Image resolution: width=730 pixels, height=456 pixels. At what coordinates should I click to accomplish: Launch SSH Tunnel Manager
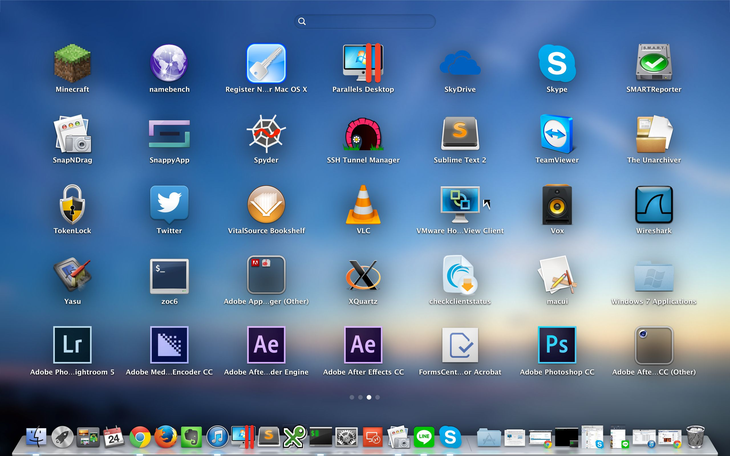[x=363, y=134]
